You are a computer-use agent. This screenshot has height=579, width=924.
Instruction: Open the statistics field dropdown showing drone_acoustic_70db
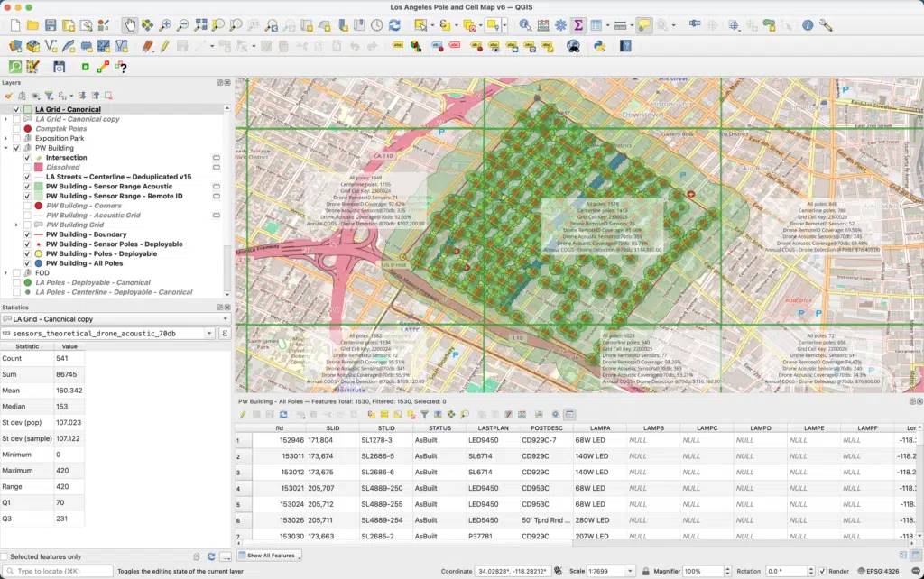[108, 334]
